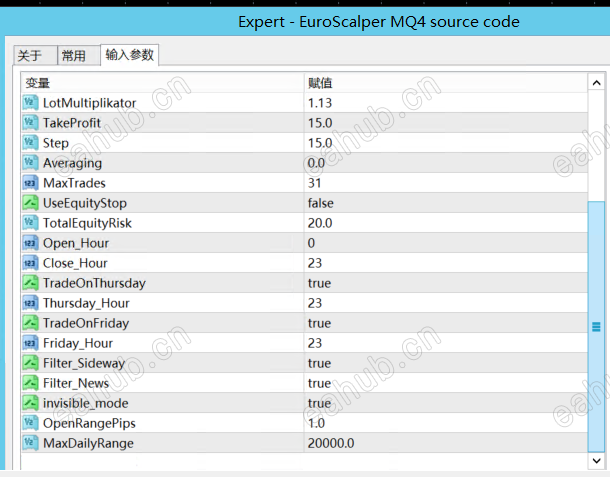
Task: Click the vertical scrollbar thumb
Action: click(596, 326)
